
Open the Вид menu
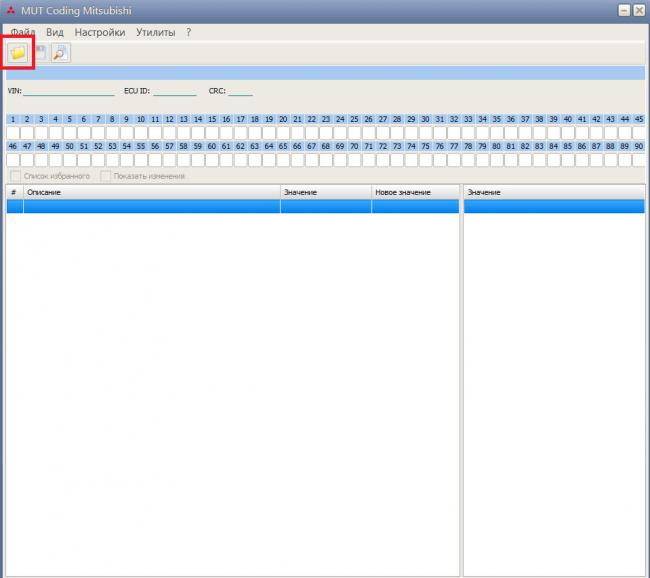point(55,32)
